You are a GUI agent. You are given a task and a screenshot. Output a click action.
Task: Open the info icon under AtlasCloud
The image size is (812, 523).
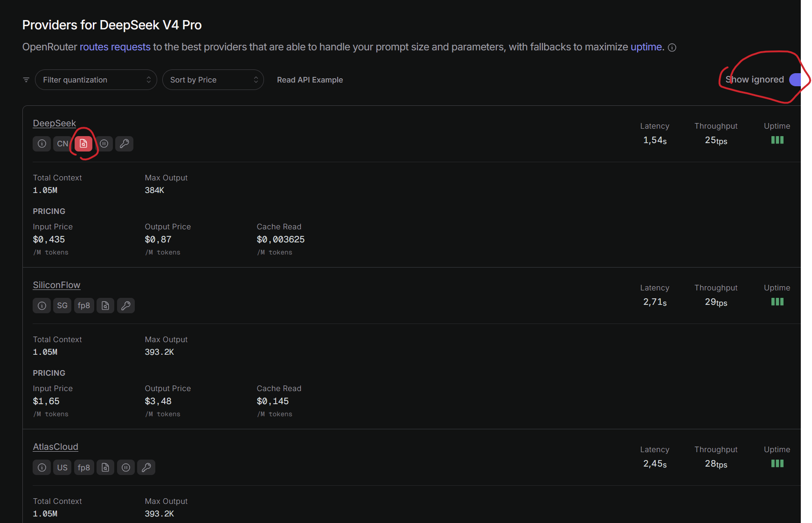[x=42, y=467]
